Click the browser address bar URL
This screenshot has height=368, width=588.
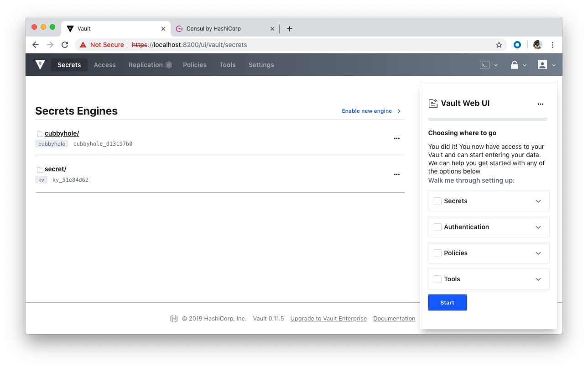(x=189, y=45)
